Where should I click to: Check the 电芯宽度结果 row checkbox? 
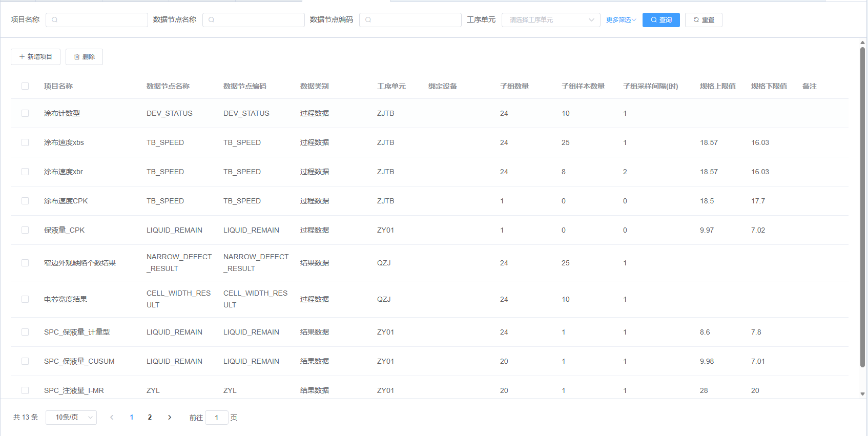point(25,299)
